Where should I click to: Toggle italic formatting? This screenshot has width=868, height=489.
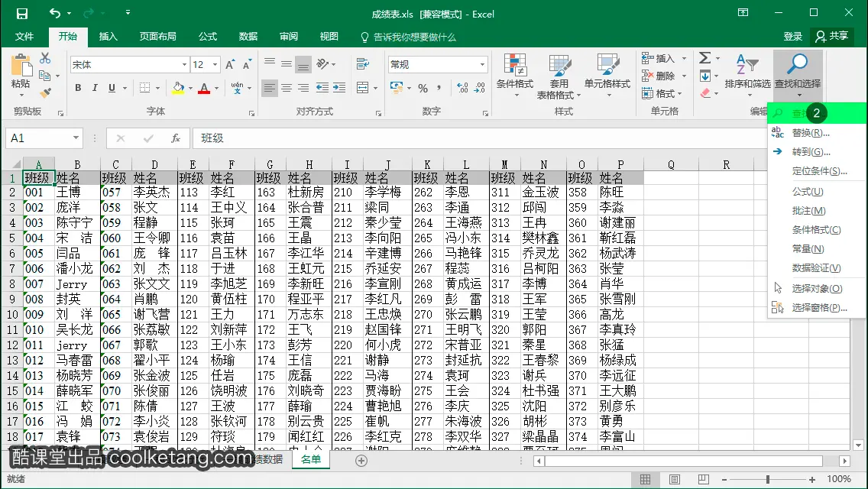(95, 88)
